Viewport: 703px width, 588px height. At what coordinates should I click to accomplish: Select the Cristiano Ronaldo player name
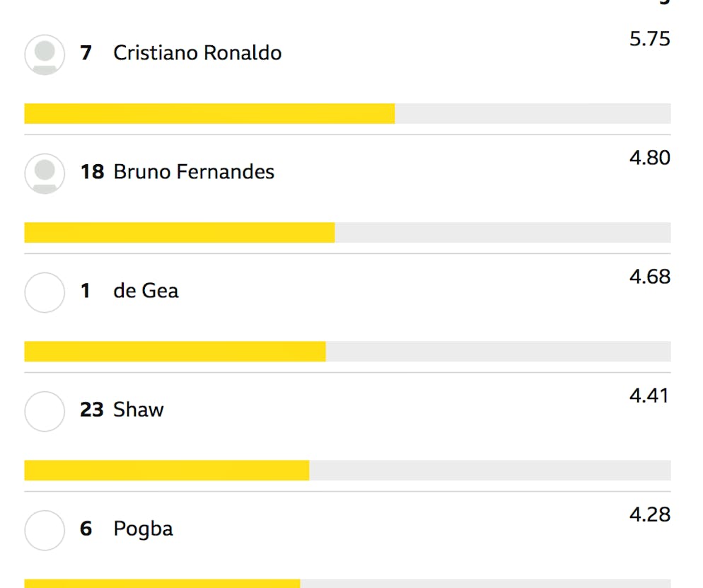197,53
